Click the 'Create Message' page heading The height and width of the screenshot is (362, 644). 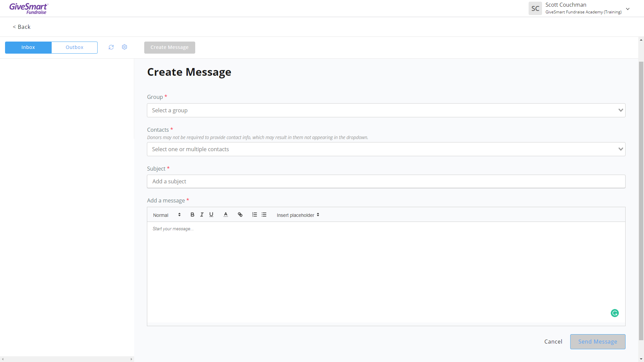pos(189,72)
